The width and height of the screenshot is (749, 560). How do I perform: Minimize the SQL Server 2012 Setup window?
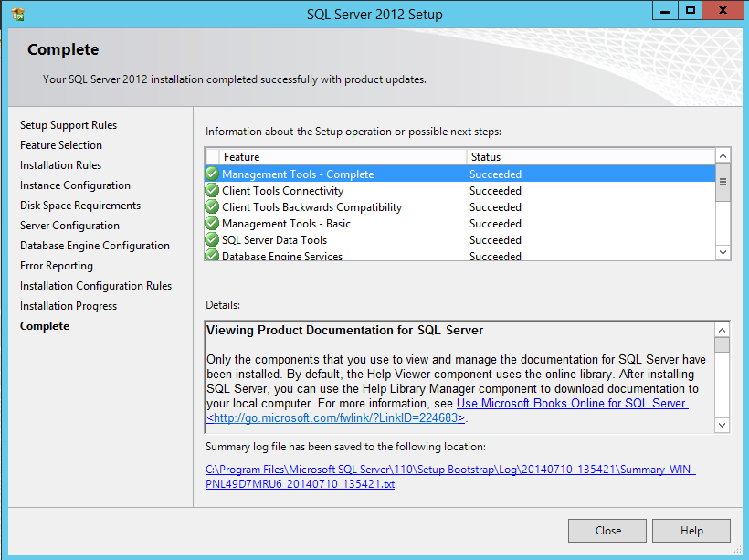coord(665,11)
